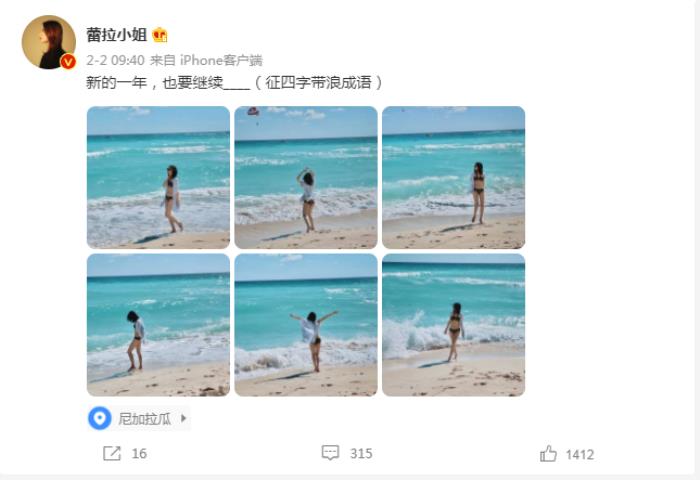Click the repost share icon
The image size is (700, 480).
pyautogui.click(x=112, y=453)
